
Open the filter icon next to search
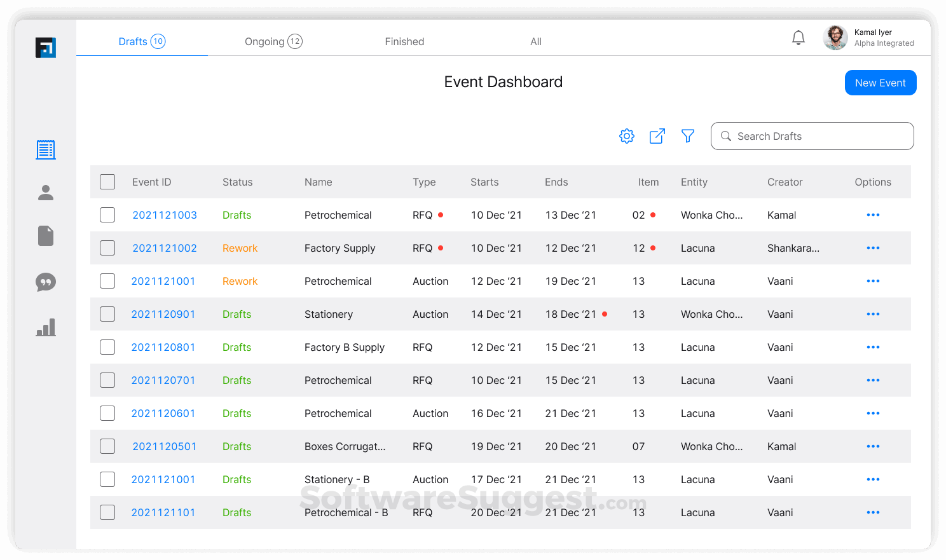[687, 135]
